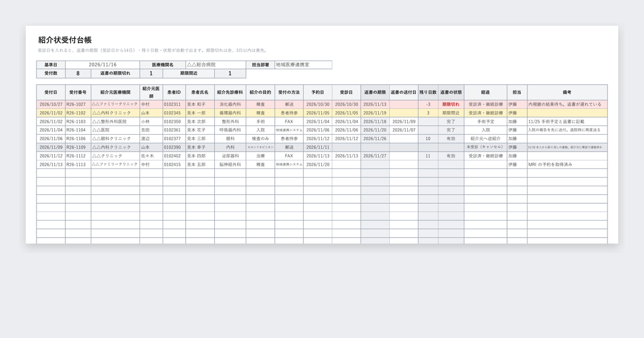Select the 残り日数 cell showing -3
This screenshot has width=644, height=338.
(428, 105)
